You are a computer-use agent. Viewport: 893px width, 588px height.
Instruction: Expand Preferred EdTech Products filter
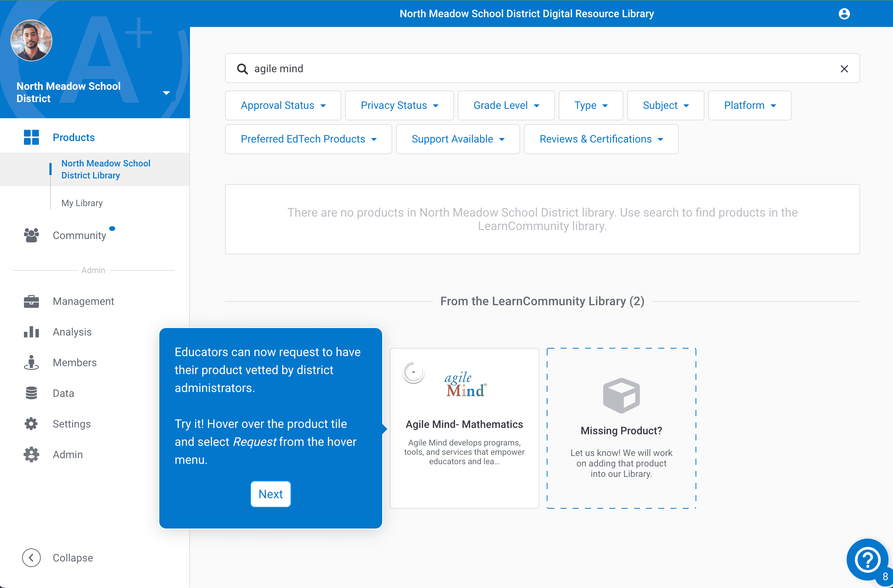point(309,139)
